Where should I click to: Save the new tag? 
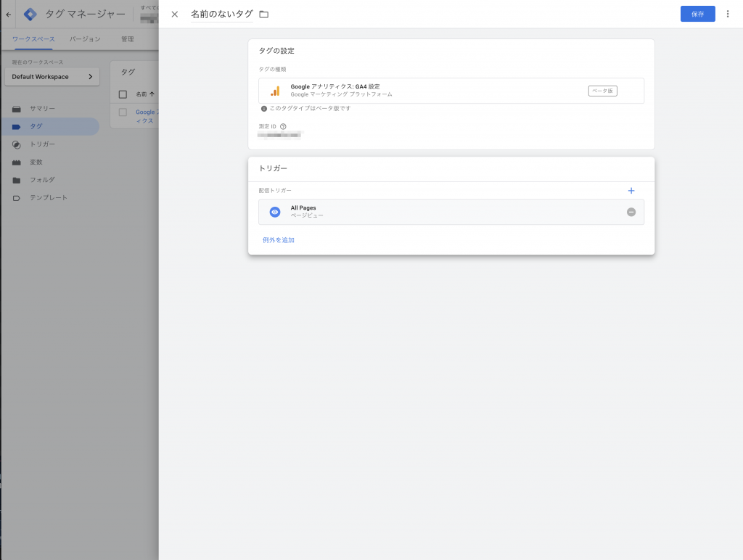(x=697, y=15)
